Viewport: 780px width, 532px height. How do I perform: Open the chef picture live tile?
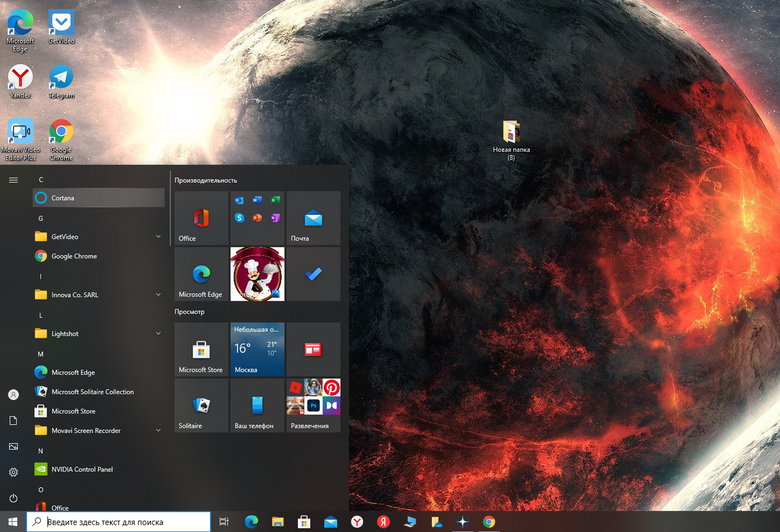click(257, 274)
